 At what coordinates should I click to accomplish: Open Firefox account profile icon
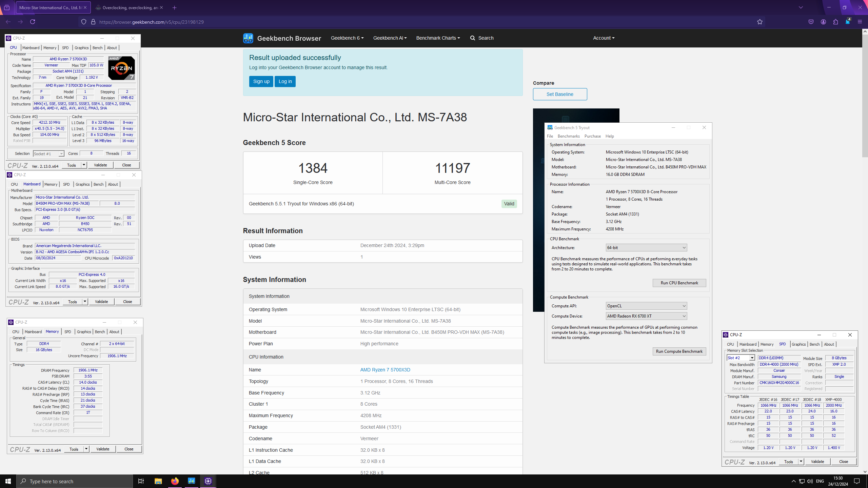coord(823,22)
